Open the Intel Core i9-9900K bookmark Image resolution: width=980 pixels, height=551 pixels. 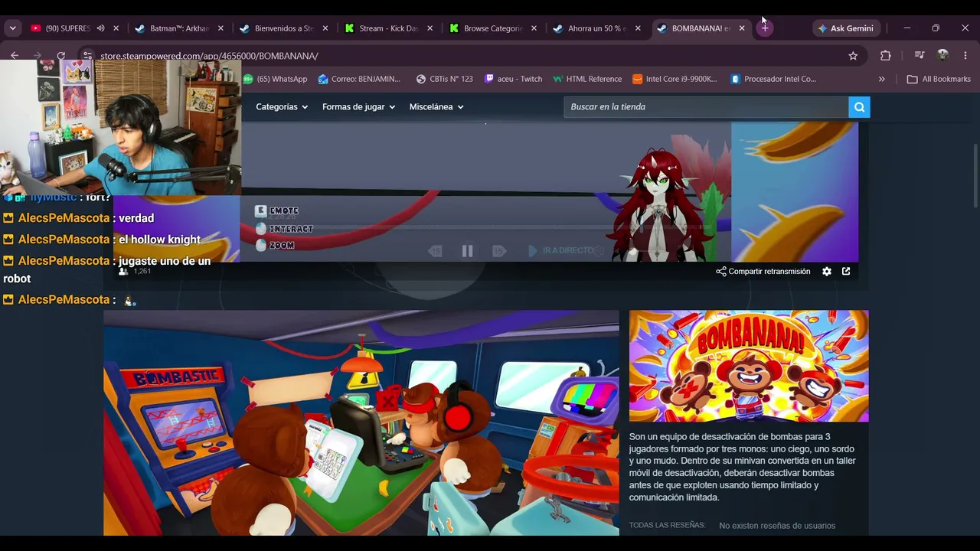click(675, 79)
